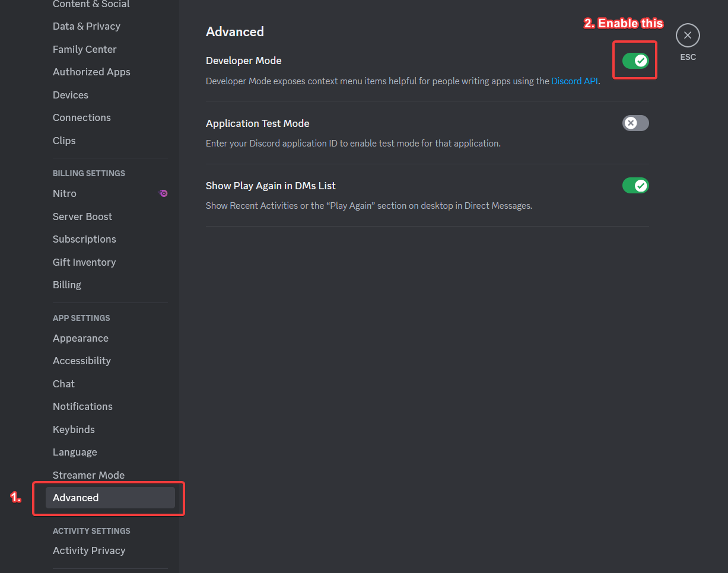Image resolution: width=728 pixels, height=573 pixels.
Task: Close settings with the ESC X icon
Action: click(x=688, y=36)
